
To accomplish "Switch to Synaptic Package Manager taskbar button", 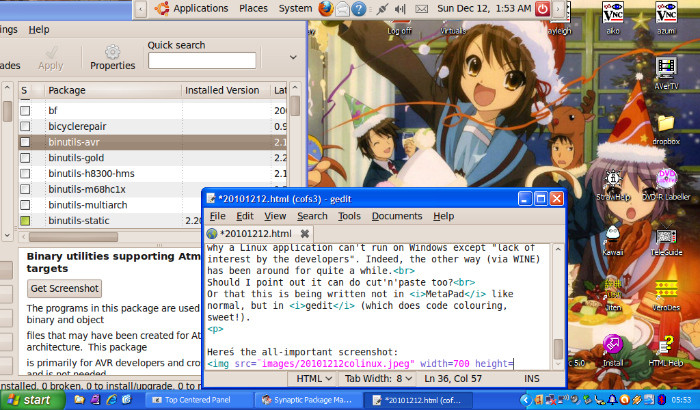I will 308,399.
